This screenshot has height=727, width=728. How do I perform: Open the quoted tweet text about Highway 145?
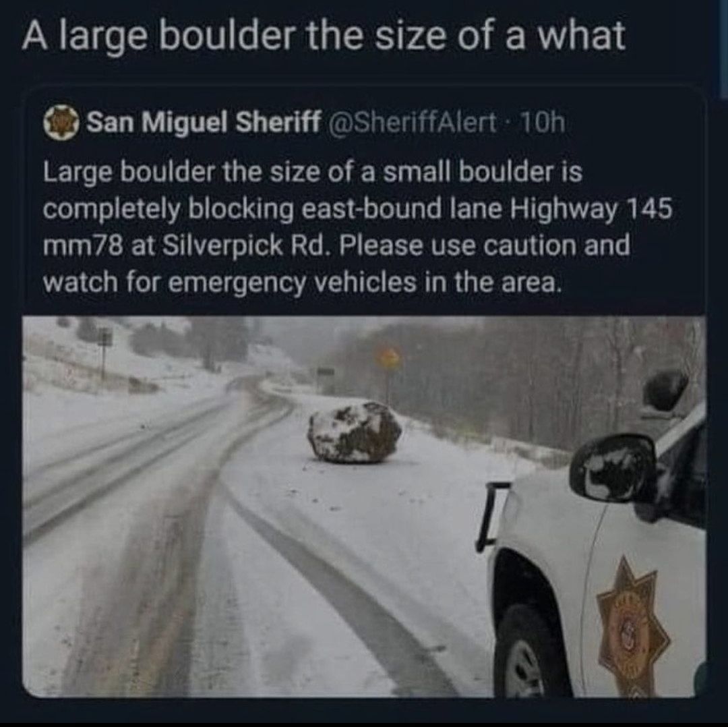click(x=357, y=226)
